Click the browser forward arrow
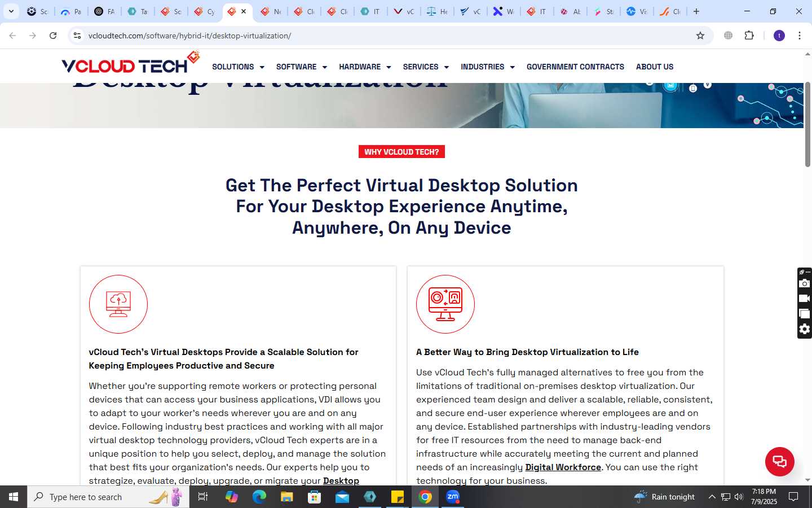The image size is (812, 508). tap(33, 36)
